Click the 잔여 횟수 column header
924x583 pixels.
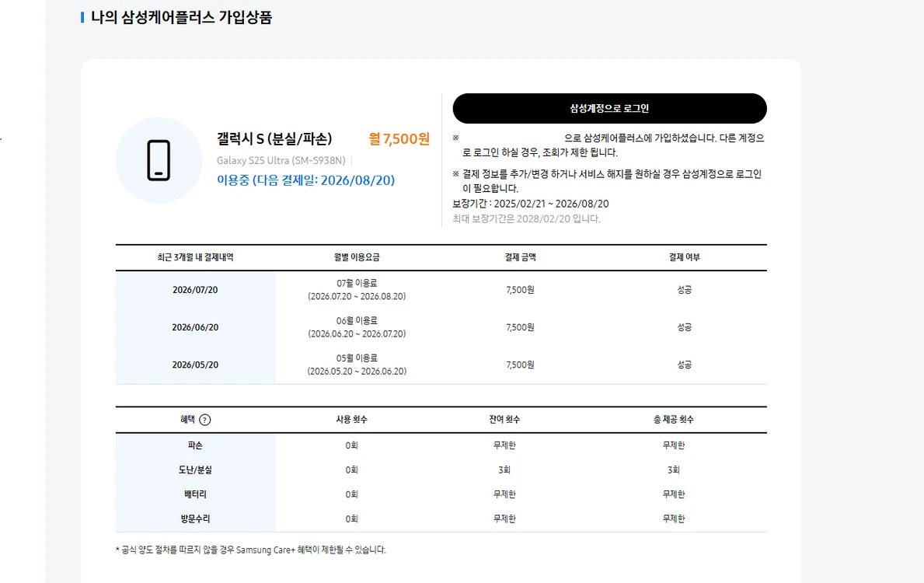tap(504, 420)
